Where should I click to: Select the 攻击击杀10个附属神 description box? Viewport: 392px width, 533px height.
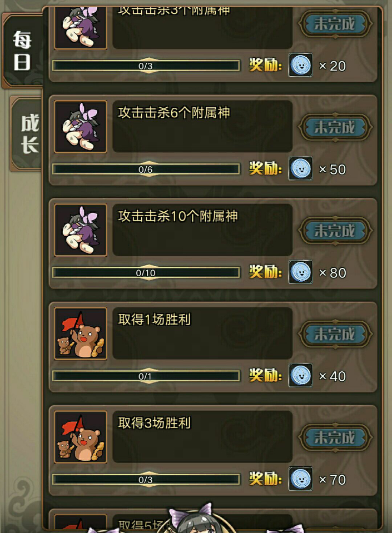pyautogui.click(x=202, y=230)
